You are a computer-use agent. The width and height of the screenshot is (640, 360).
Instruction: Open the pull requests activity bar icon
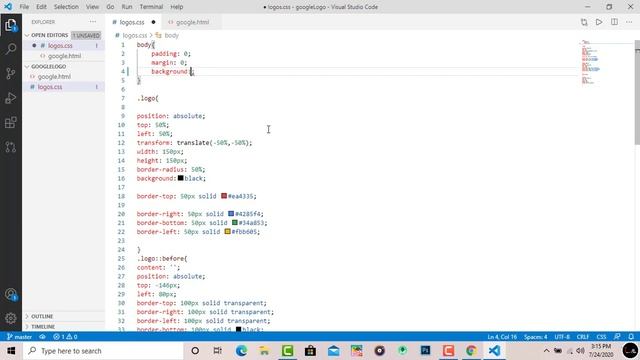tap(11, 147)
